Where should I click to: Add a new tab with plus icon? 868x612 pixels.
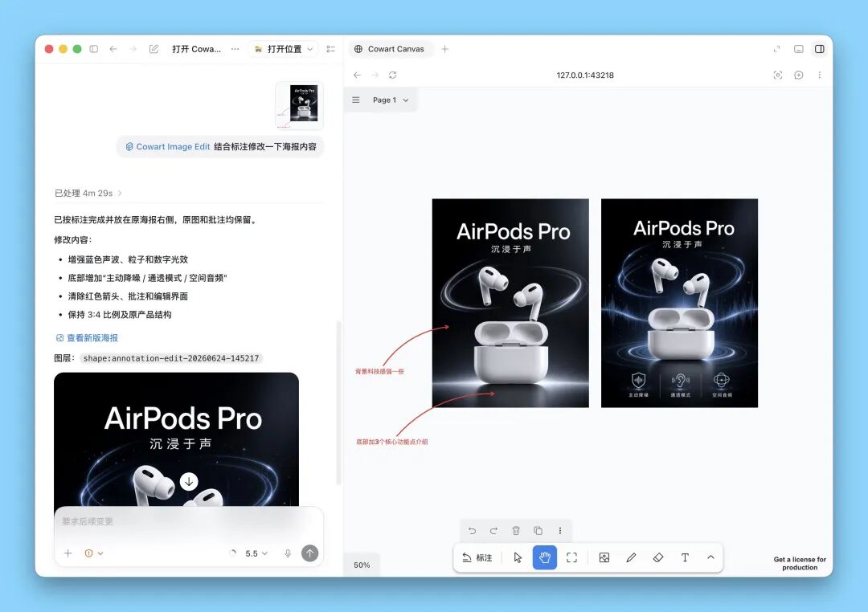tap(444, 49)
